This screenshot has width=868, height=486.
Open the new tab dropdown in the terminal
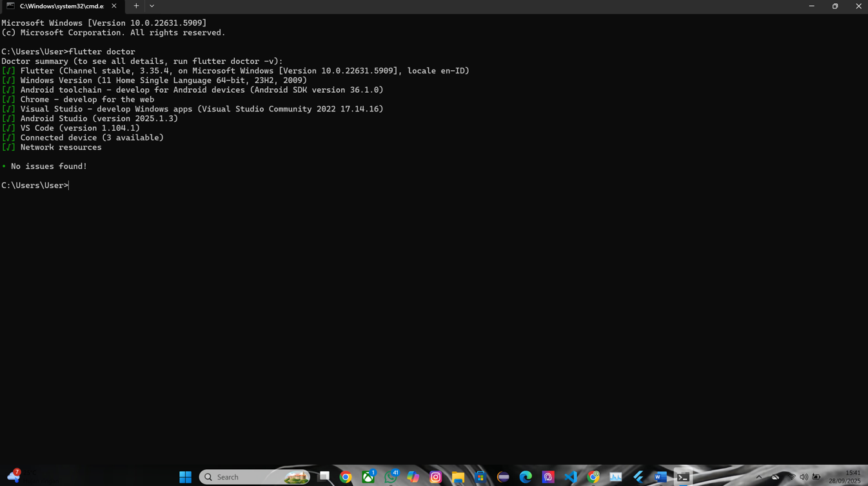[152, 6]
